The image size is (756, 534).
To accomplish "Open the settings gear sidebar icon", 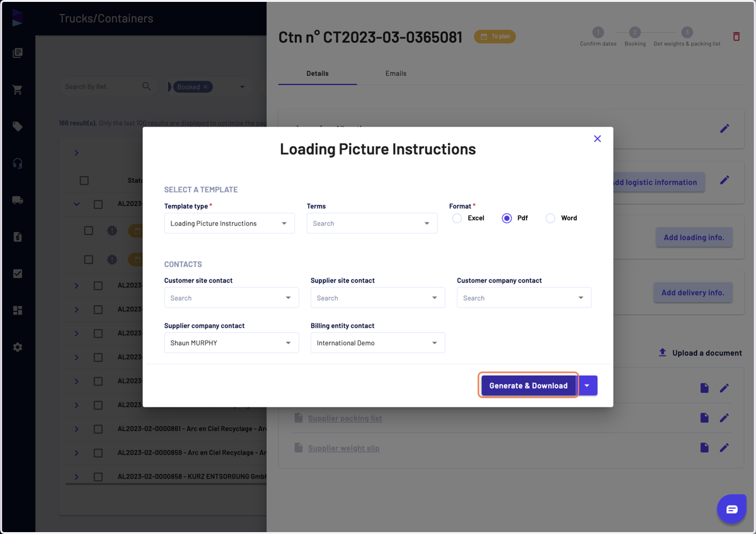I will tap(18, 347).
